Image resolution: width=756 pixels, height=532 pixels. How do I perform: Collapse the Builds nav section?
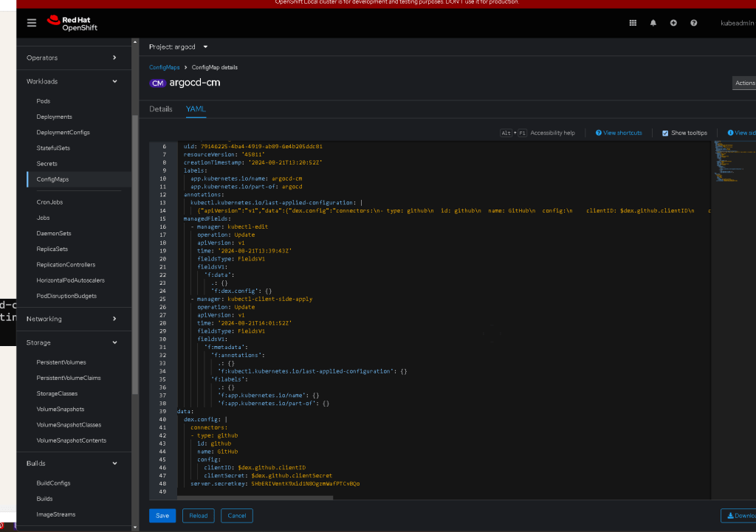click(x=72, y=463)
